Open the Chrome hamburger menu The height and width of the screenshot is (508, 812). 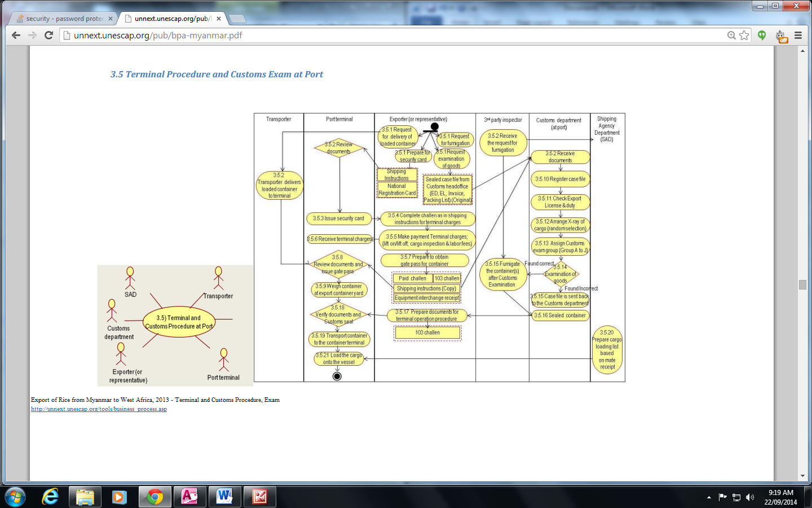[798, 35]
